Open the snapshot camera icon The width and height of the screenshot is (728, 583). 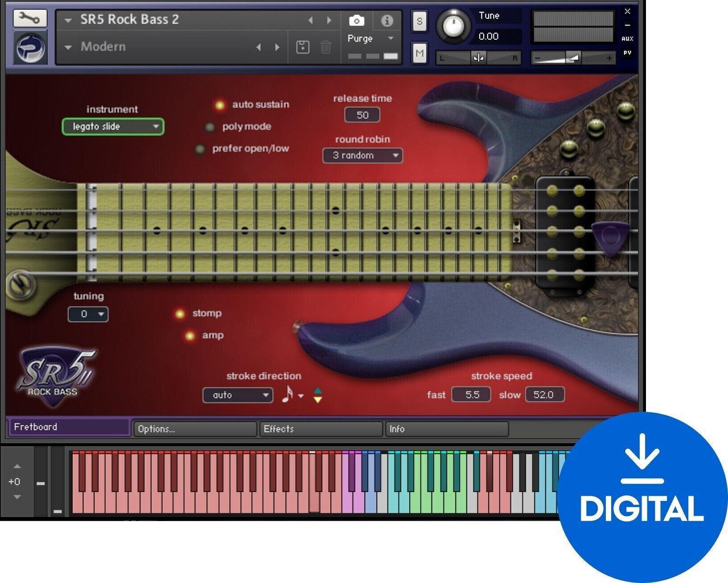point(357,21)
